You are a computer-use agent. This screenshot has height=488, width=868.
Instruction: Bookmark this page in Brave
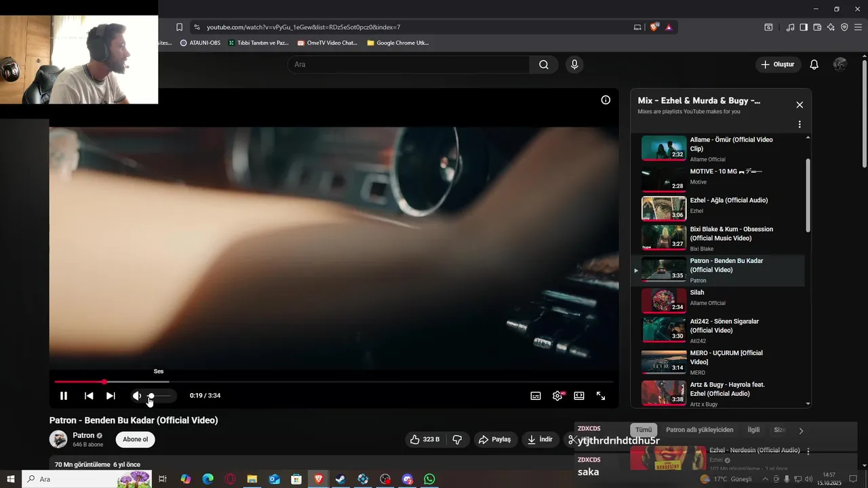179,27
